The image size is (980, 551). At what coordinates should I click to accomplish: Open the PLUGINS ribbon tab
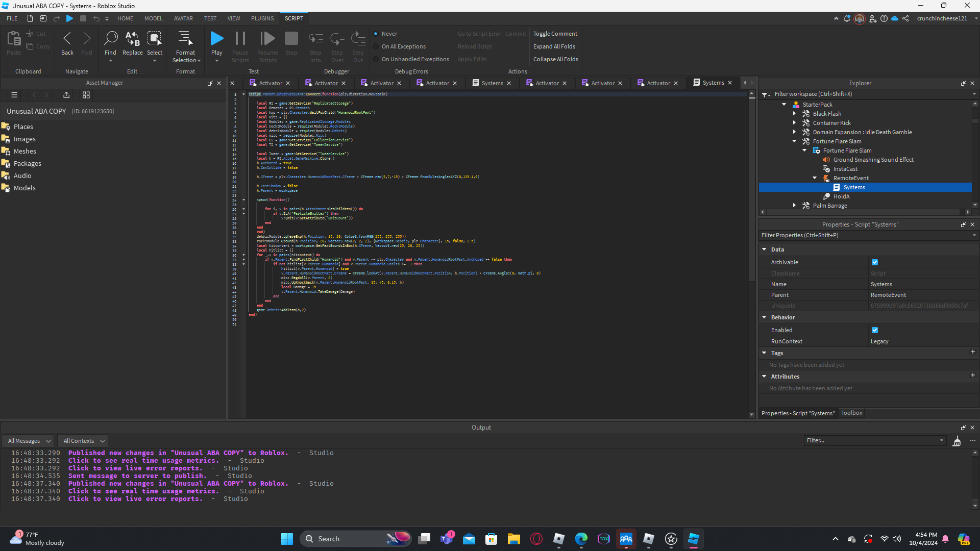coord(262,18)
